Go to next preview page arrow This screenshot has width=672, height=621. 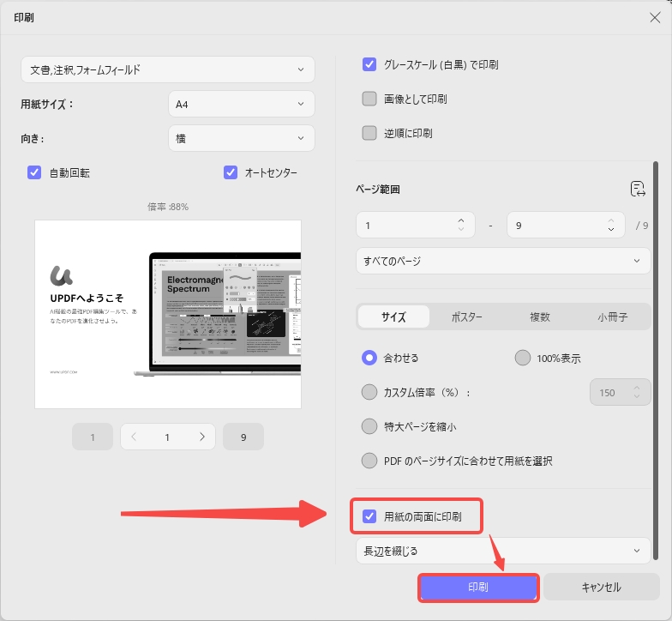pos(202,437)
